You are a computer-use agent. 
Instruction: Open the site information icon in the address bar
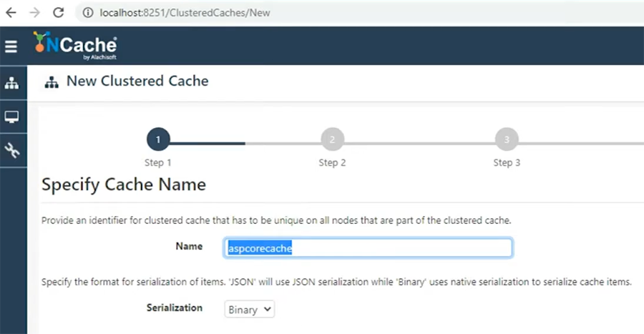tap(88, 13)
